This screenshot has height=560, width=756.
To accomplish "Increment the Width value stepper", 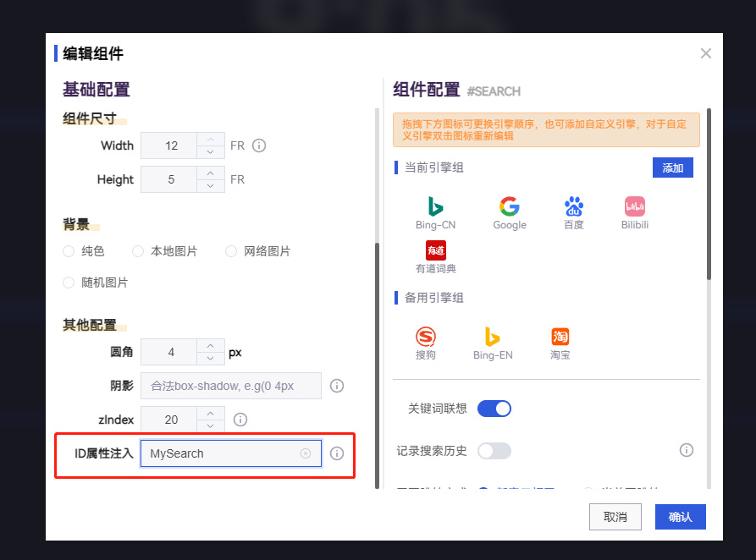I will (210, 140).
